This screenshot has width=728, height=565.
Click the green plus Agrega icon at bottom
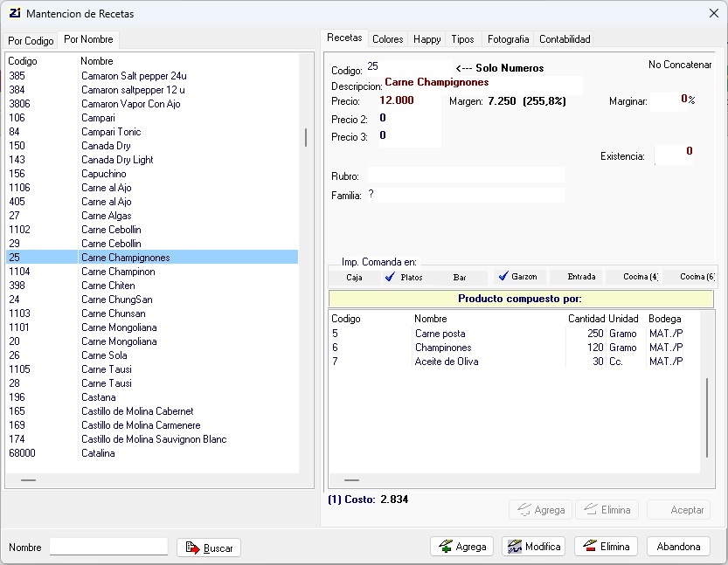pyautogui.click(x=446, y=546)
